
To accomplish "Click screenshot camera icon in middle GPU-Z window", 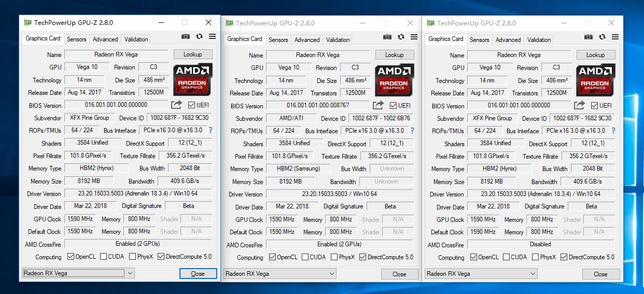I will tap(387, 37).
